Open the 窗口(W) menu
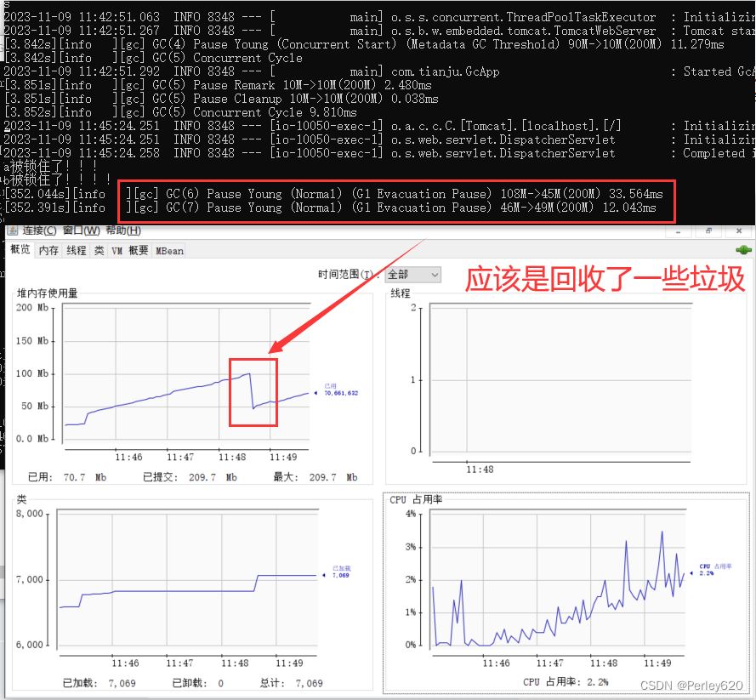Image resolution: width=756 pixels, height=700 pixels. 81,230
